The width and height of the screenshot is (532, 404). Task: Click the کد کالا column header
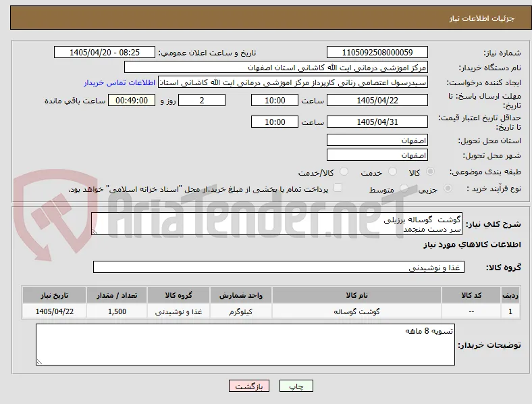click(x=471, y=295)
